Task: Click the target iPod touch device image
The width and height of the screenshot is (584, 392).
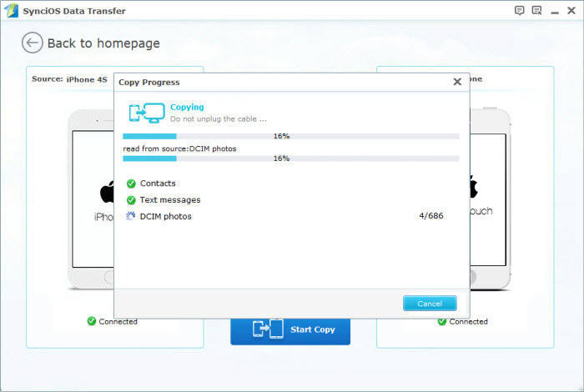Action: click(491, 199)
